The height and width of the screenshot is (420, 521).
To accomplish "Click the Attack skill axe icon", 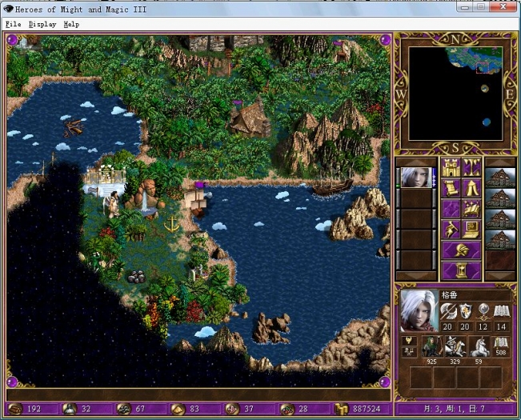I will [448, 312].
